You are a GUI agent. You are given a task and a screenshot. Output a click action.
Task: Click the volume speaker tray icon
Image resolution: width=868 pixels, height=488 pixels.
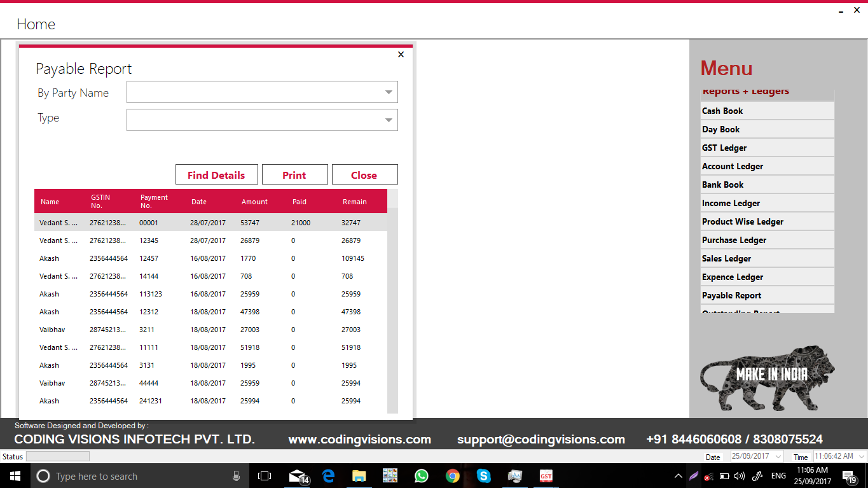tap(739, 476)
